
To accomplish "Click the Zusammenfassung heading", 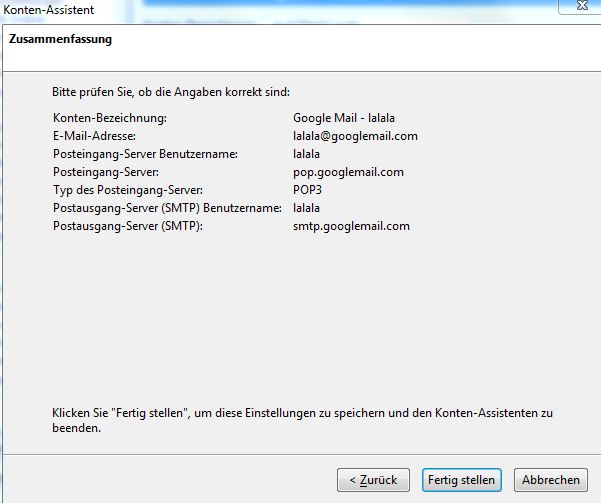I will coord(60,40).
